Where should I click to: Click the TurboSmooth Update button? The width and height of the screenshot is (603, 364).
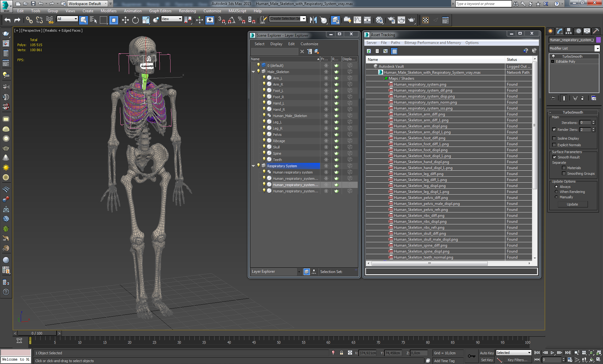pyautogui.click(x=572, y=204)
